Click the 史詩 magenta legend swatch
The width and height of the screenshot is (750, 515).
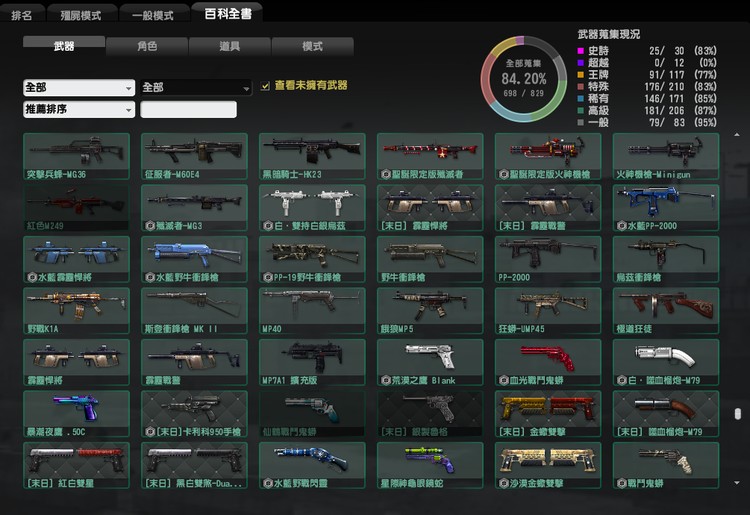pyautogui.click(x=581, y=51)
